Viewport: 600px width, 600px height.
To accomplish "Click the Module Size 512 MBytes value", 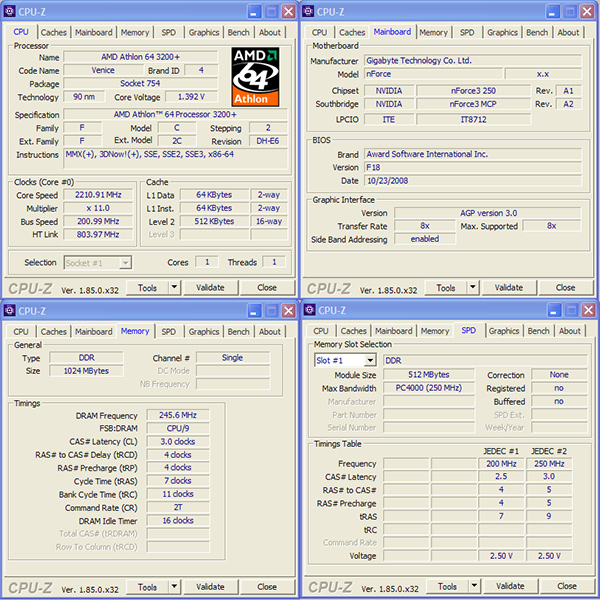I will 429,375.
